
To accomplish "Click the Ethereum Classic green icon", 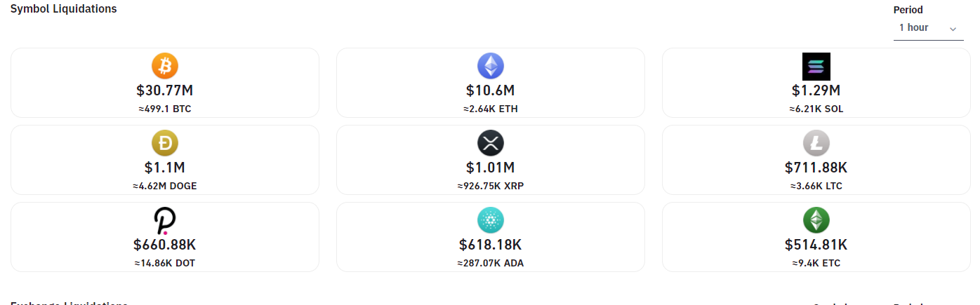I will tap(816, 221).
